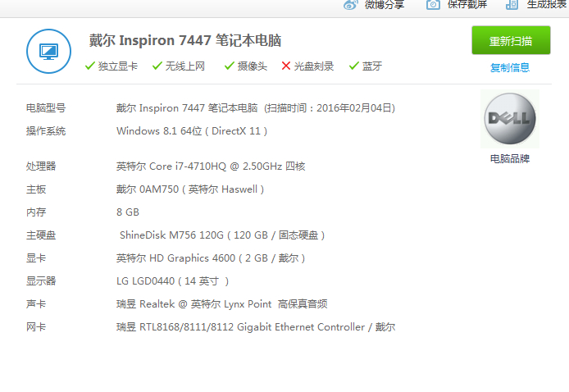
Task: Click the Core i7-4710HQ processor value
Action: pos(211,166)
